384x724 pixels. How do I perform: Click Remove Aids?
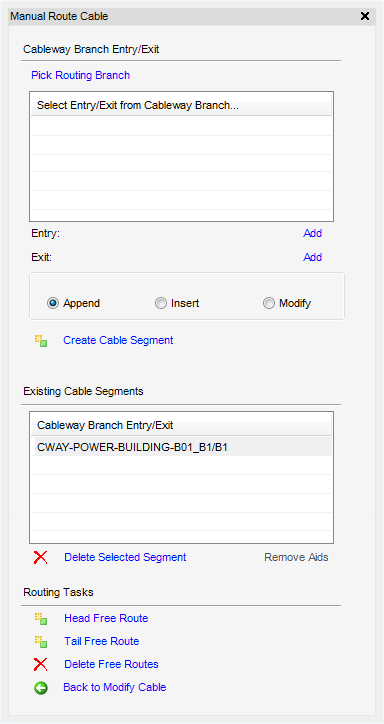point(296,557)
